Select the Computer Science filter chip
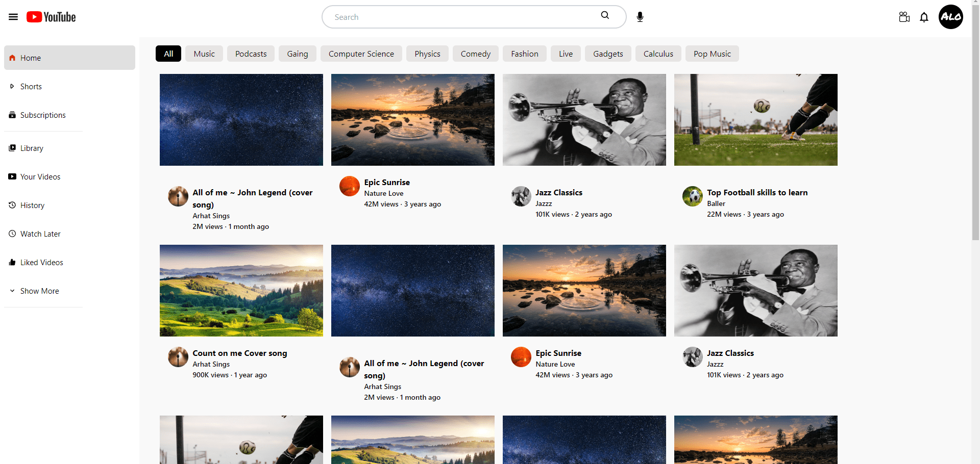980x464 pixels. pyautogui.click(x=361, y=54)
